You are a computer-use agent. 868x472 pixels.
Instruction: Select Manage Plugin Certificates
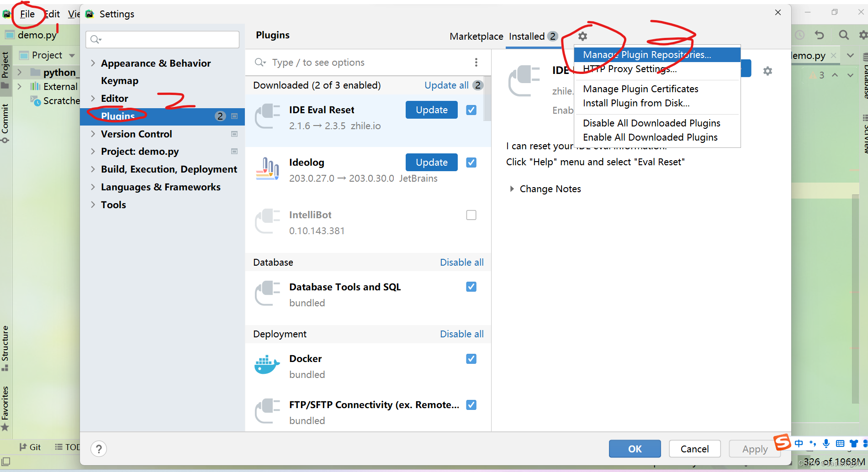(657, 89)
